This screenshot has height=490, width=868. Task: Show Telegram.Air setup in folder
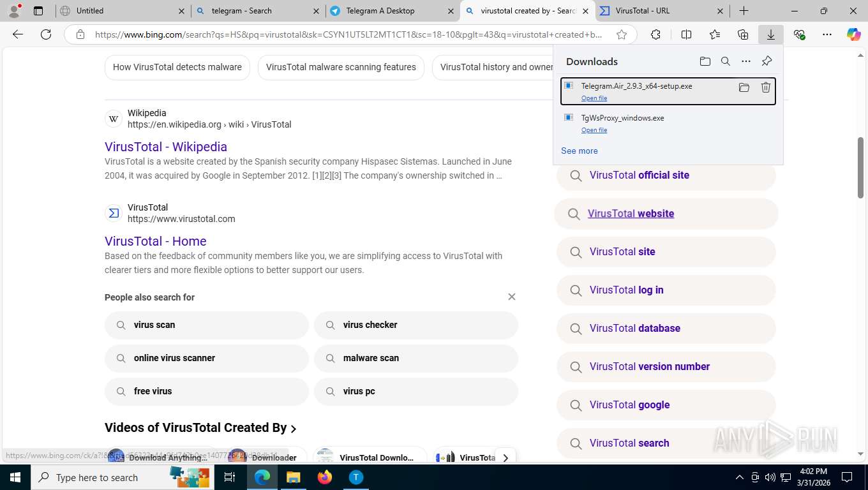744,87
